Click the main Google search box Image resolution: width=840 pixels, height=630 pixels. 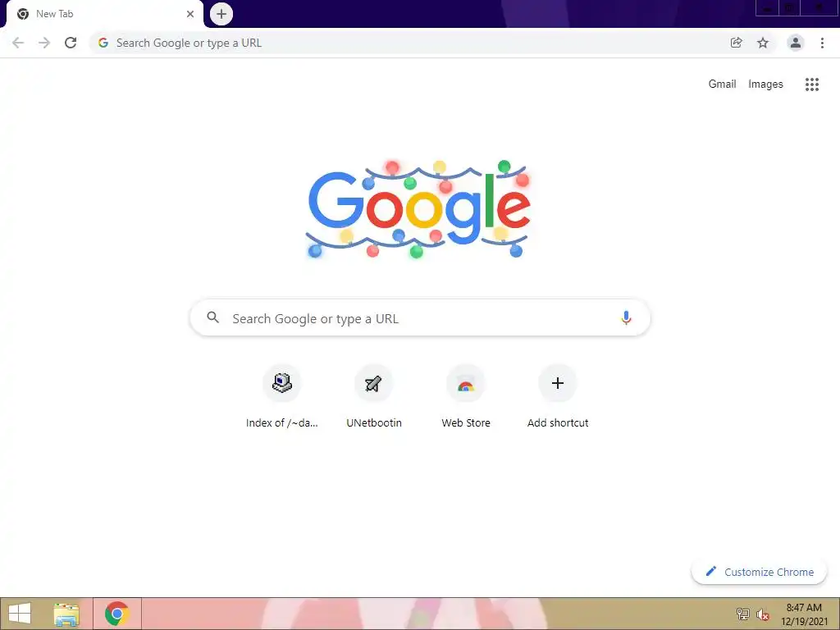click(420, 318)
